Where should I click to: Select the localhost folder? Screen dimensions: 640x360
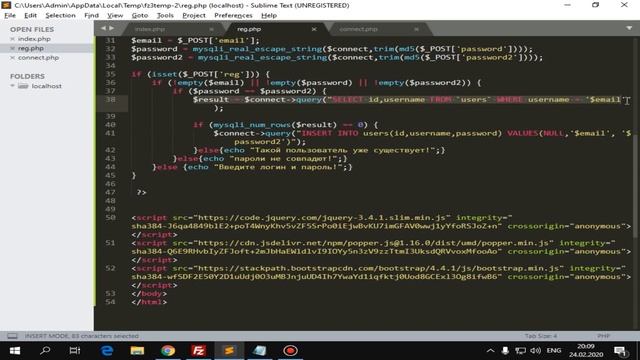[x=47, y=86]
